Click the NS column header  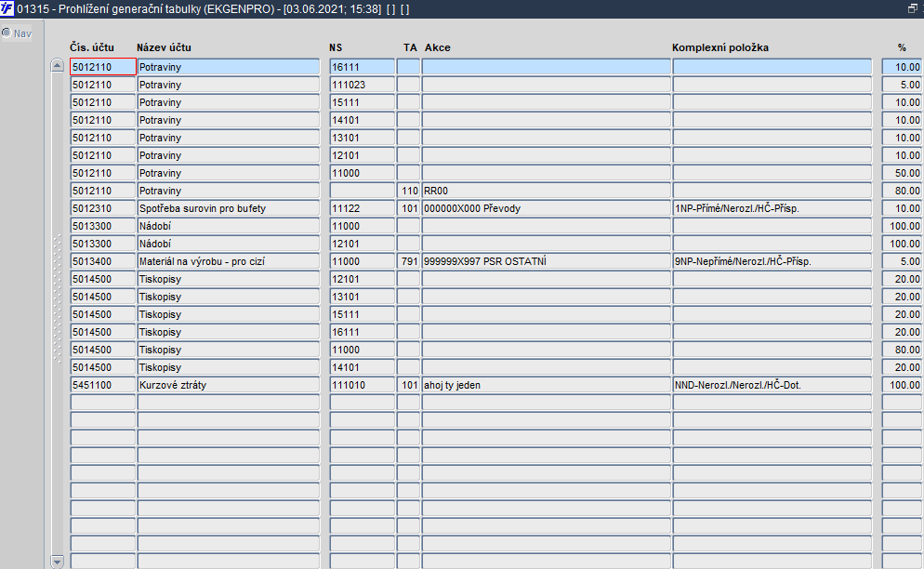336,47
